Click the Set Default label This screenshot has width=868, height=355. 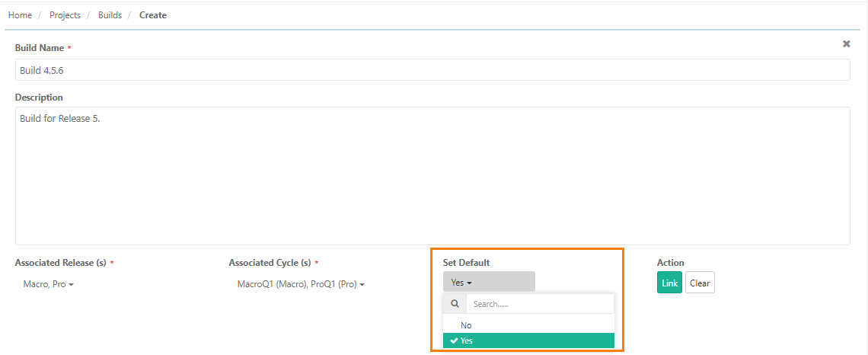coord(466,263)
